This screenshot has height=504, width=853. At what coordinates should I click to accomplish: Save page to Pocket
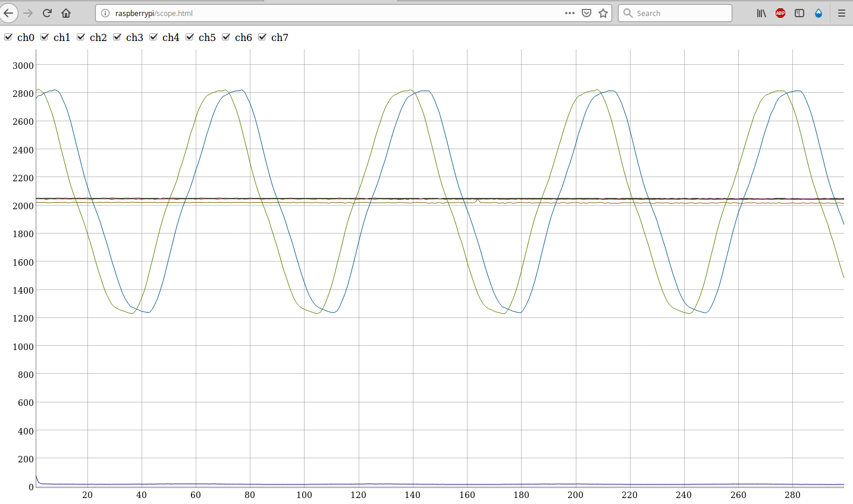(x=587, y=13)
